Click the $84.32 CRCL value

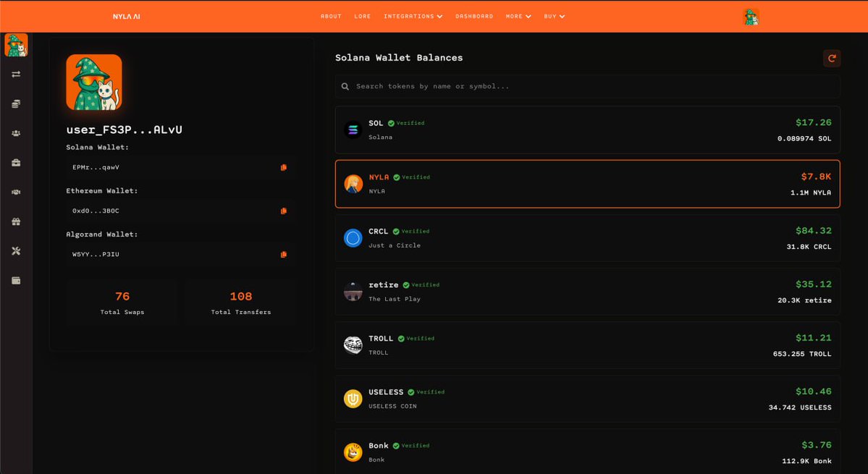[813, 231]
